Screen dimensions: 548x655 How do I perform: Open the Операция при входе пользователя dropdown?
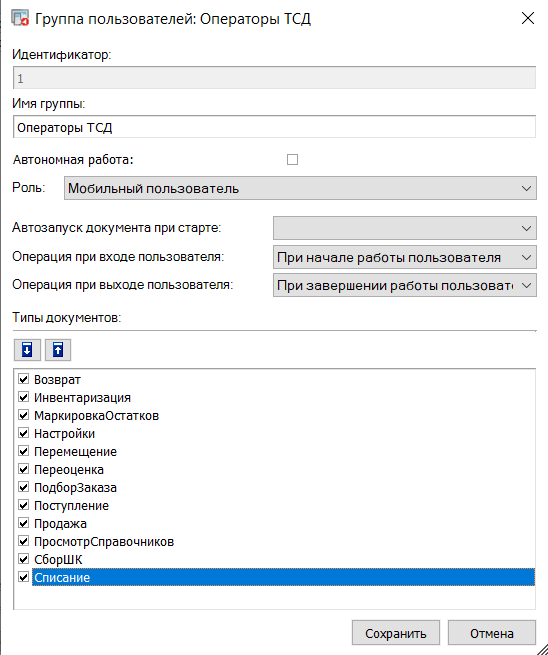click(405, 257)
